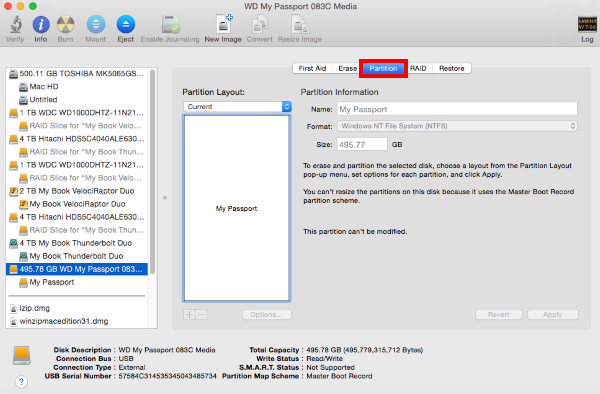
Task: Click the sidebar divider handle dot
Action: [165, 198]
